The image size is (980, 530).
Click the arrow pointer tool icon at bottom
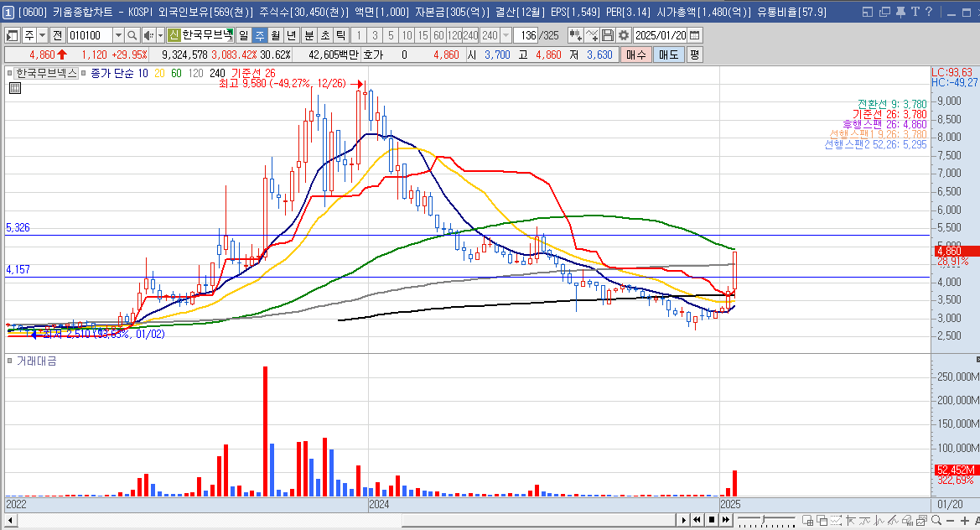851,520
